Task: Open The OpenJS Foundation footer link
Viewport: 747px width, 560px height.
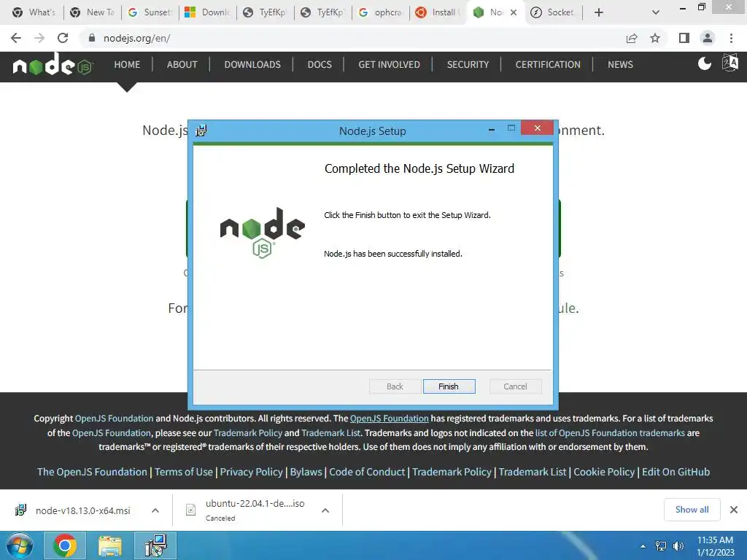Action: coord(92,472)
